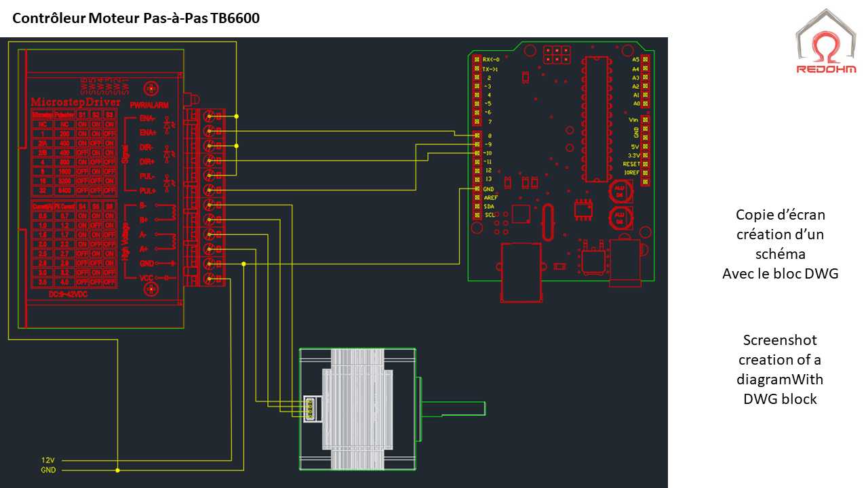
Task: Select the SCL pin label
Action: click(x=490, y=215)
